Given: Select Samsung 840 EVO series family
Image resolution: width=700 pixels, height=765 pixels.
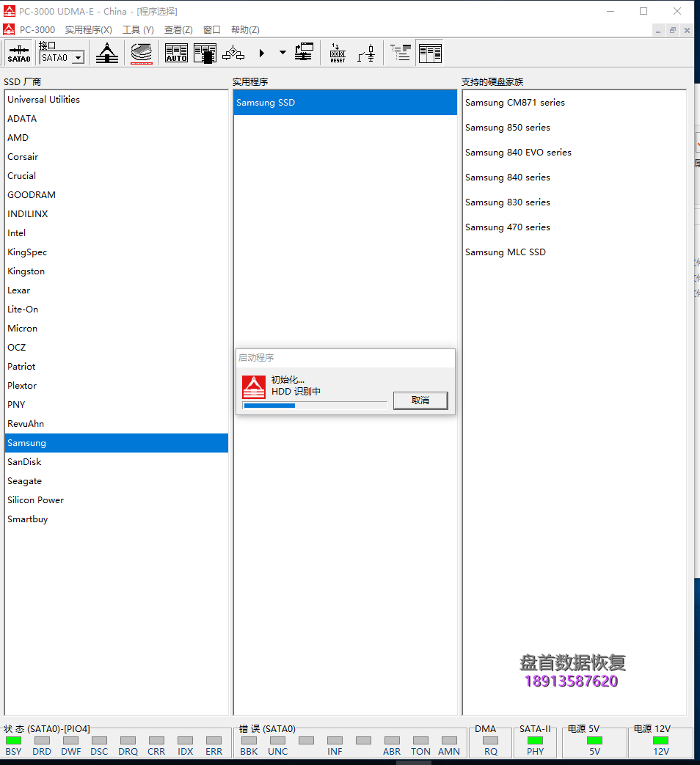Looking at the screenshot, I should pos(574,153).
